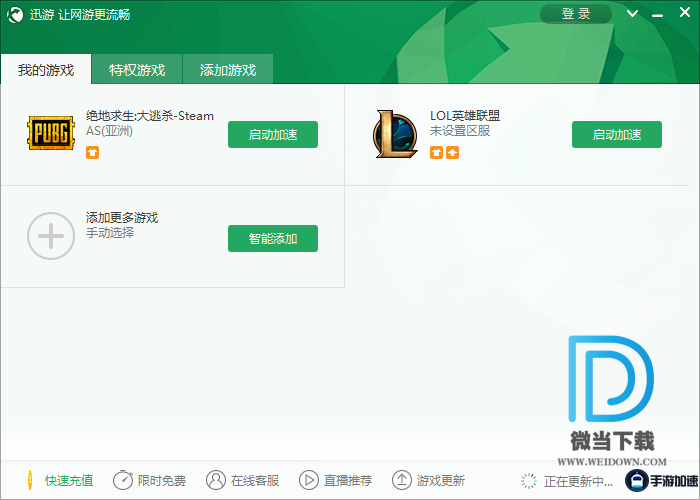Open 快速充值 quick recharge
The image size is (700, 500).
point(60,480)
